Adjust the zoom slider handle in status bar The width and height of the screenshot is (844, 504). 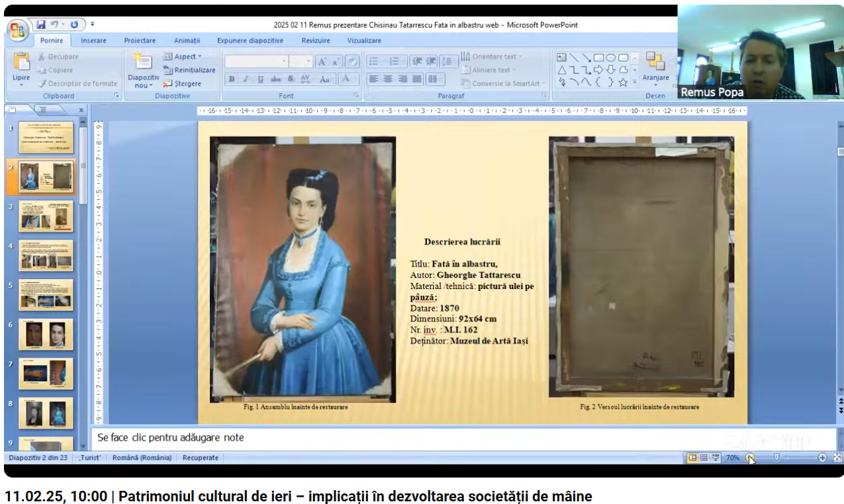click(776, 457)
